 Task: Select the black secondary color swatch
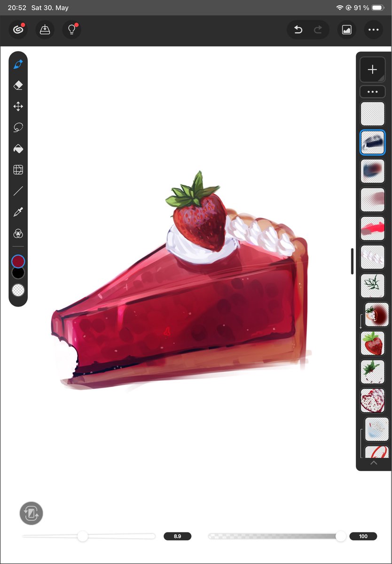[18, 273]
